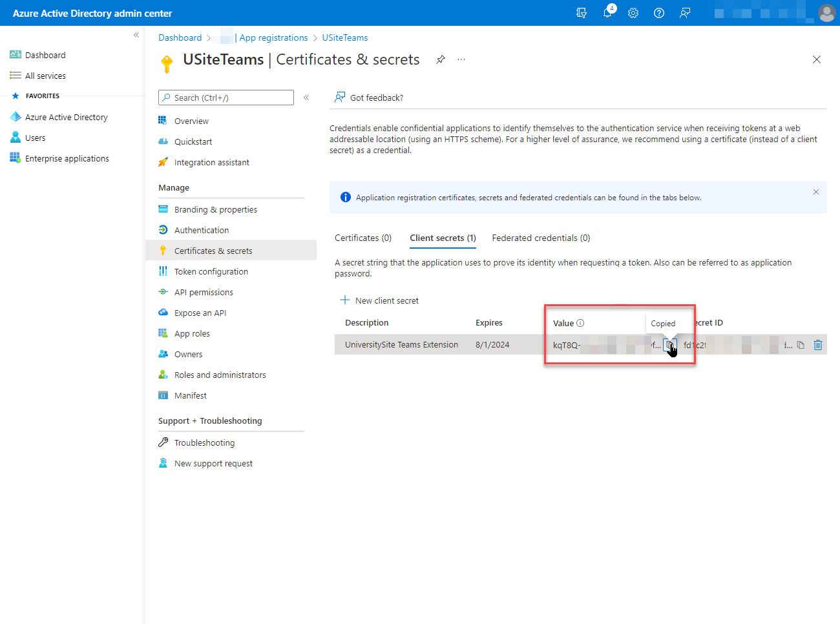
Task: Click the 8/1/2024 expiry date
Action: [x=492, y=344]
